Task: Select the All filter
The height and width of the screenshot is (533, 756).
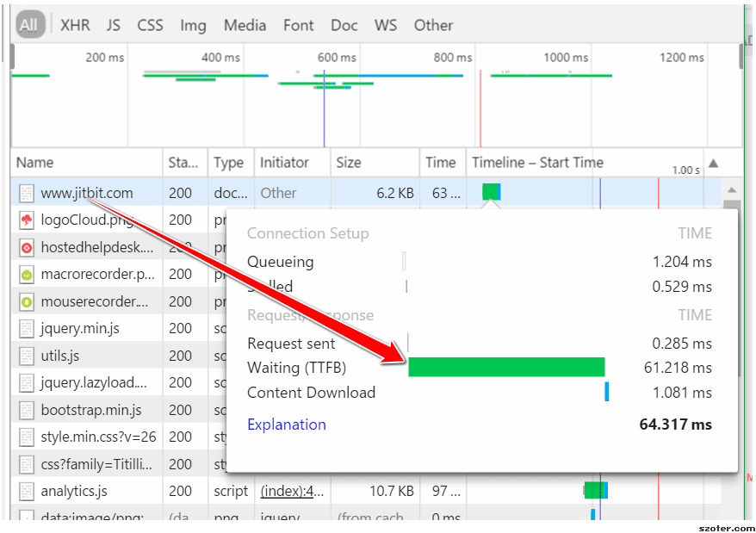Action: (28, 25)
